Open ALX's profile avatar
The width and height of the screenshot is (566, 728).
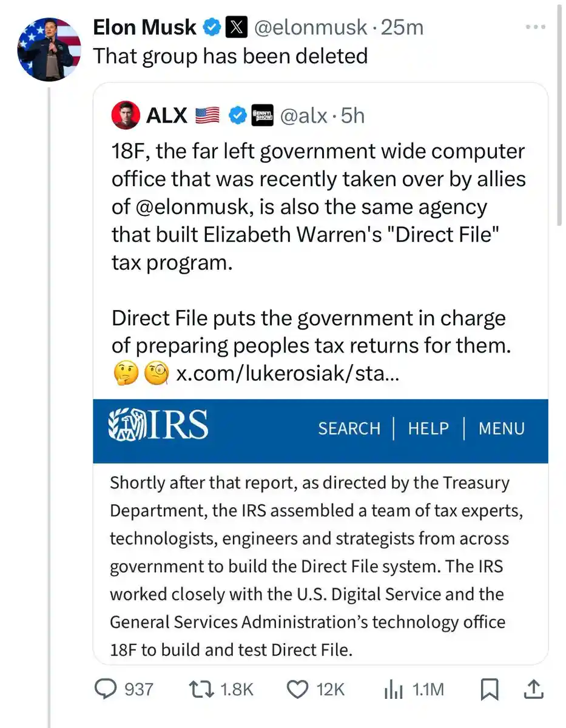click(x=126, y=115)
